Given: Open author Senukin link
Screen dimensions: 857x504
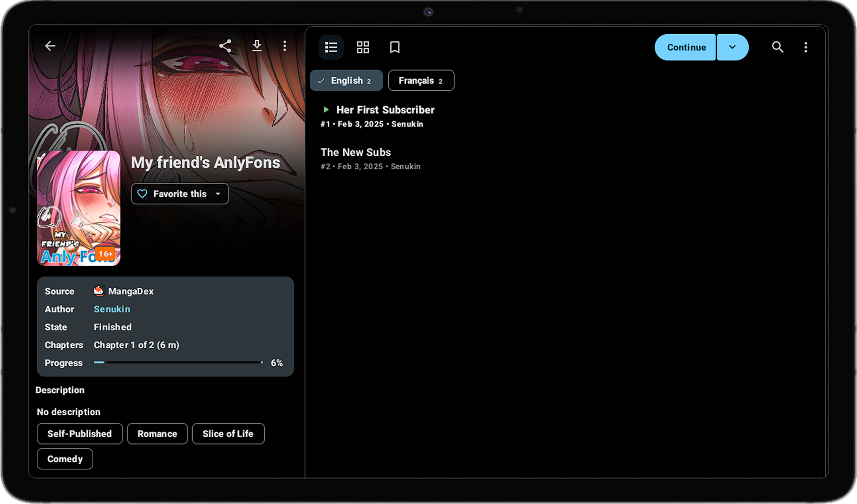Looking at the screenshot, I should 112,309.
